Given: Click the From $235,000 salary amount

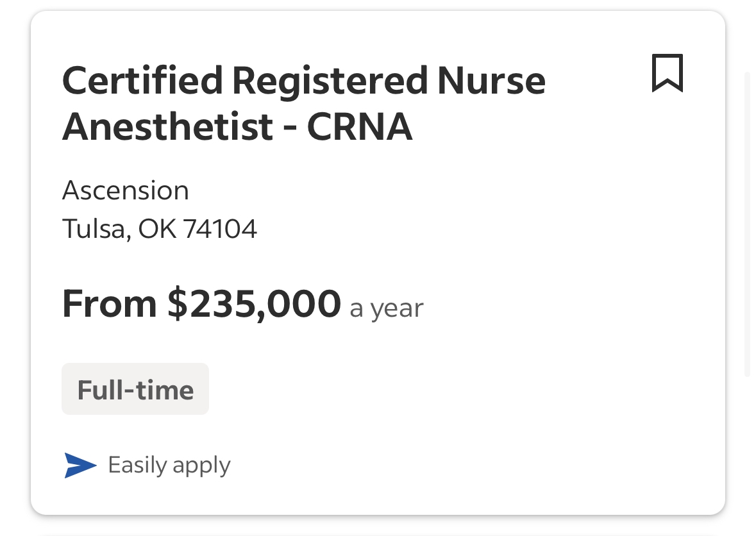Looking at the screenshot, I should [201, 304].
